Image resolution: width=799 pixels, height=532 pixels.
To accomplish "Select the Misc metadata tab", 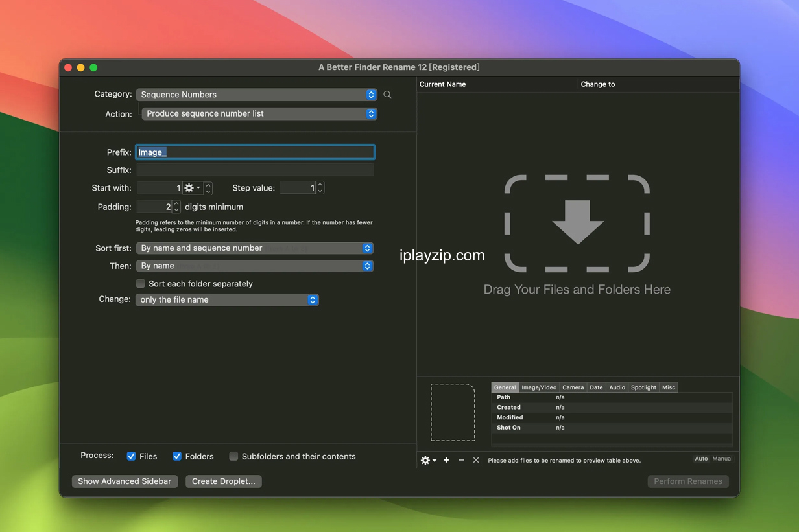I will point(669,387).
